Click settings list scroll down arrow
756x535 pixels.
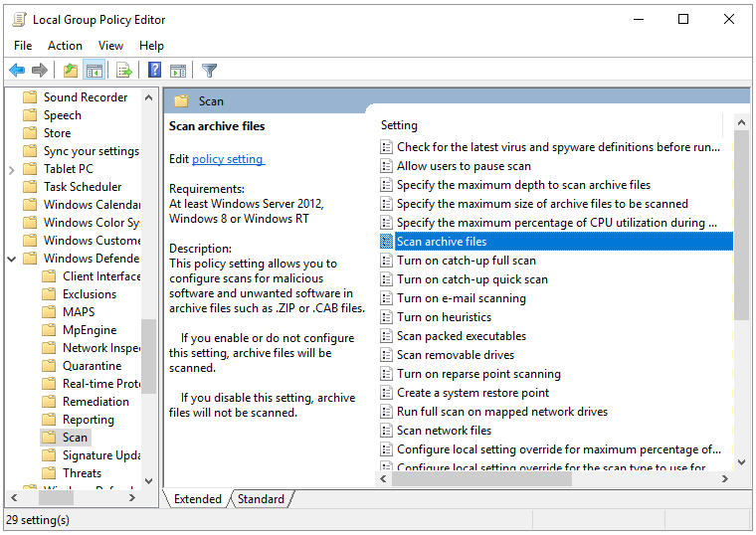point(741,462)
